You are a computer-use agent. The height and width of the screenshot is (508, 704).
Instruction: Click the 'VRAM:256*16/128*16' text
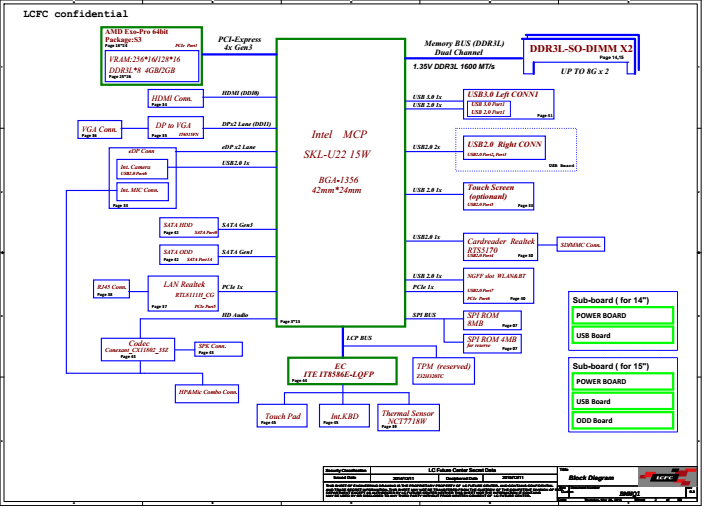pos(145,59)
